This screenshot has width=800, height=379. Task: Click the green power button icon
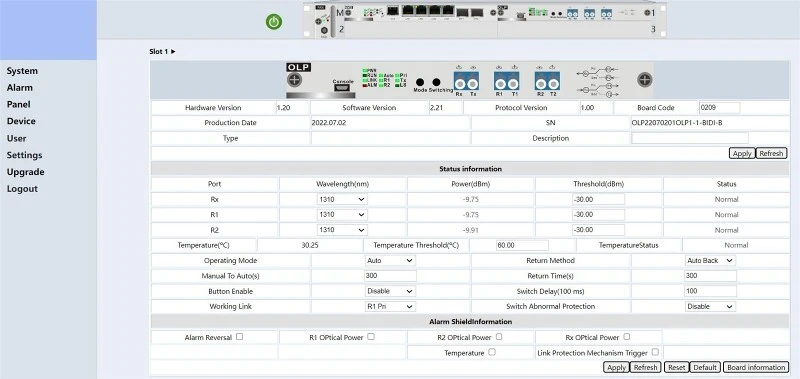point(274,22)
